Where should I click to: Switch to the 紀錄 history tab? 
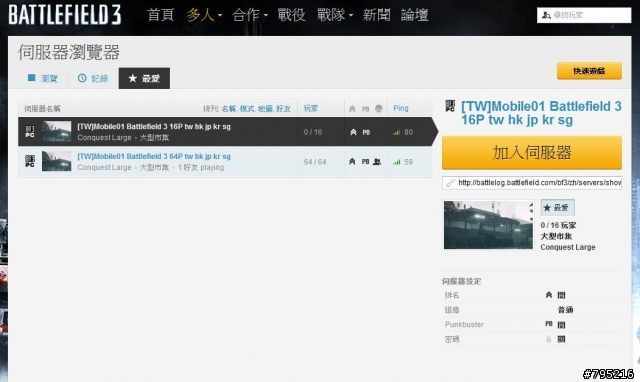coord(93,78)
